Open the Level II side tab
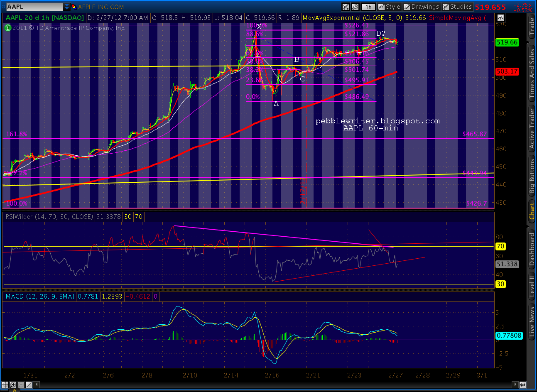 pyautogui.click(x=532, y=285)
